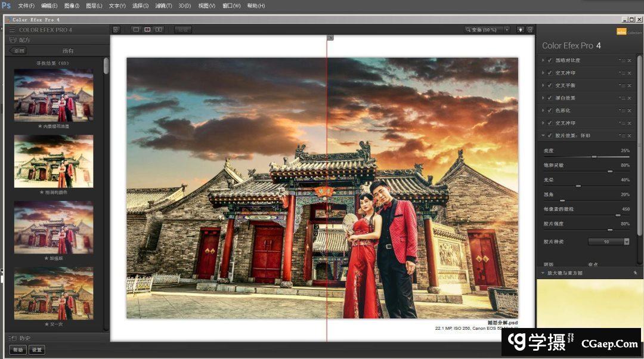The image size is (644, 359).
Task: Open the 滤镜(T) menu
Action: pyautogui.click(x=163, y=5)
